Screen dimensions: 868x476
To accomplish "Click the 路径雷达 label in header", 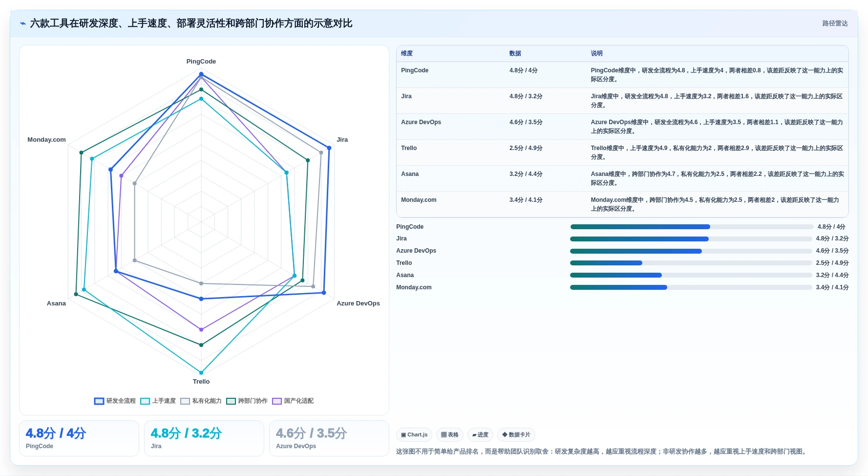I will tap(835, 23).
